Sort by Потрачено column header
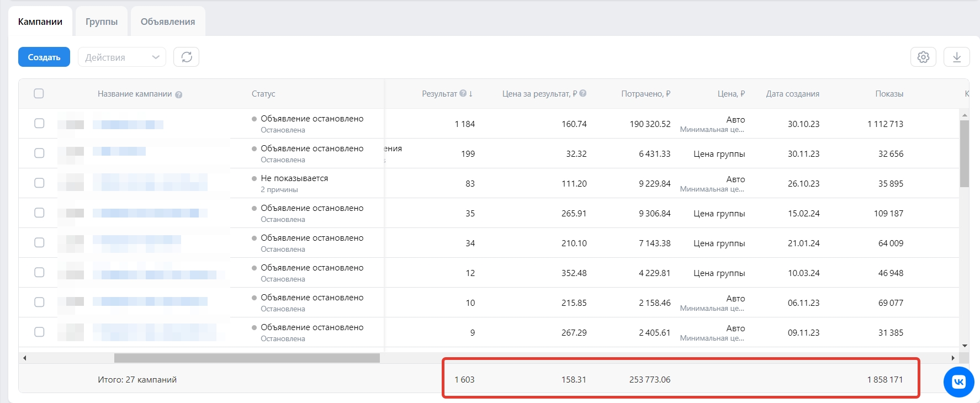The image size is (980, 403). pyautogui.click(x=645, y=94)
